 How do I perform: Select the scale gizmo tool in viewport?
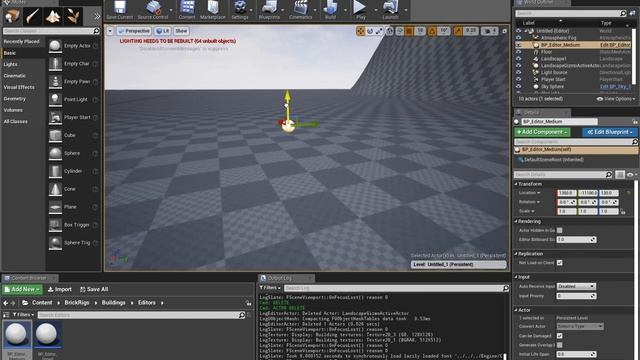click(380, 31)
